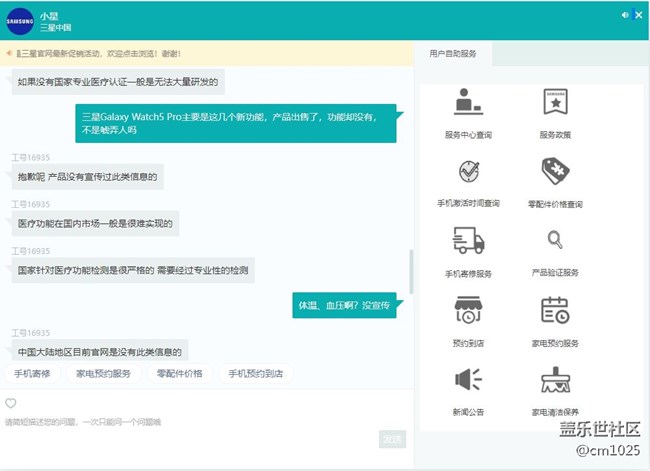Open 手机寄修服务 truck icon

468,240
